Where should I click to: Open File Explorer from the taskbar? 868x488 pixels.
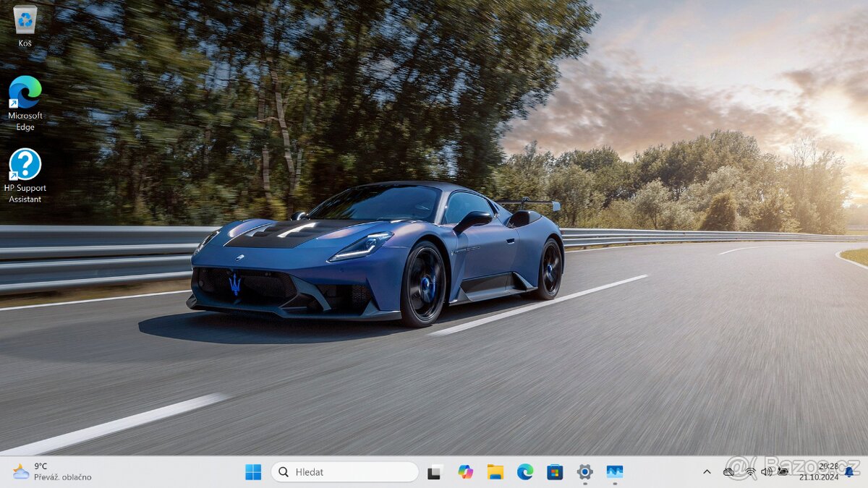pyautogui.click(x=495, y=472)
